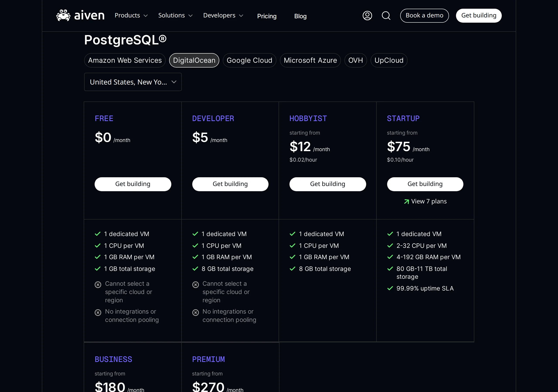Click the $75 /month price
This screenshot has width=558, height=392.
[x=408, y=147]
